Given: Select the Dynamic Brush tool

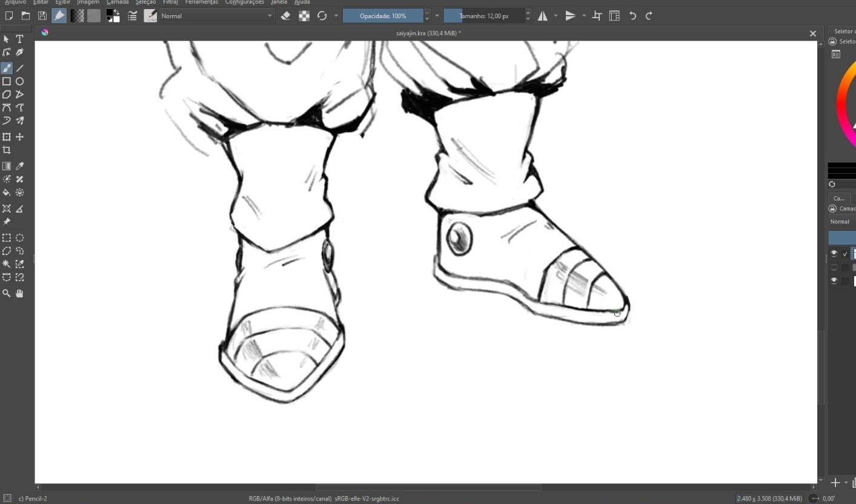Looking at the screenshot, I should 7,121.
